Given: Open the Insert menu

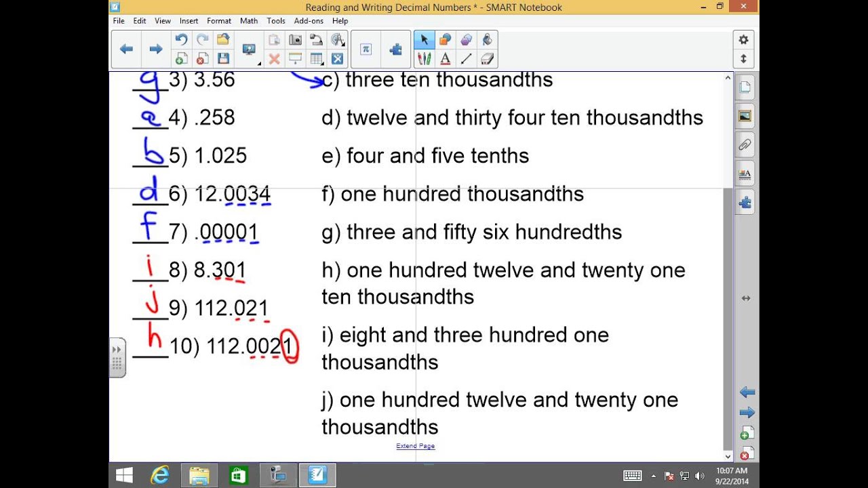Looking at the screenshot, I should [x=189, y=21].
